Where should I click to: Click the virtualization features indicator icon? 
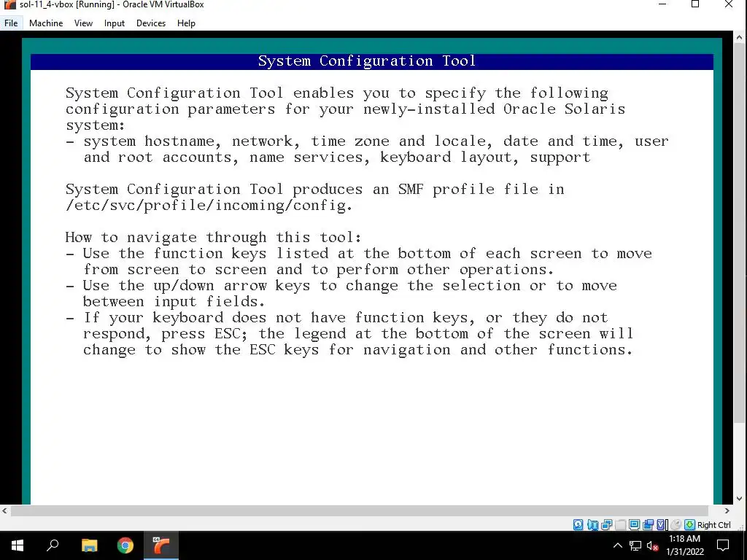tap(661, 525)
